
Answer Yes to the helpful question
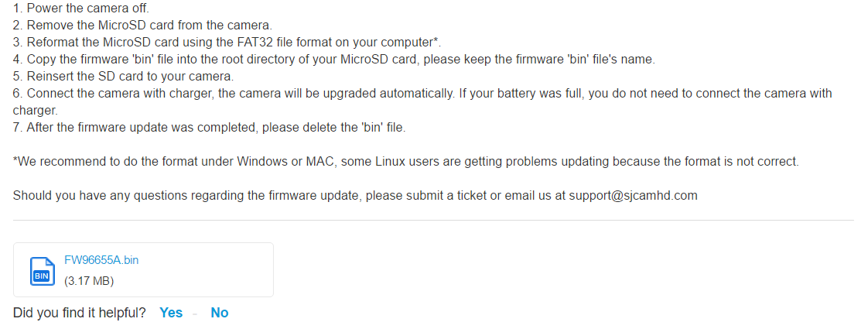tap(171, 313)
